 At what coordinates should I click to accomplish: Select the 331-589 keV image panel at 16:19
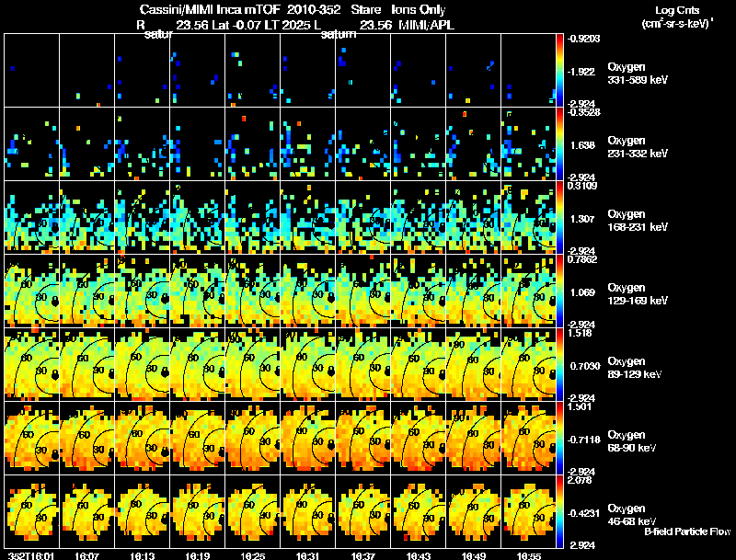pyautogui.click(x=197, y=70)
